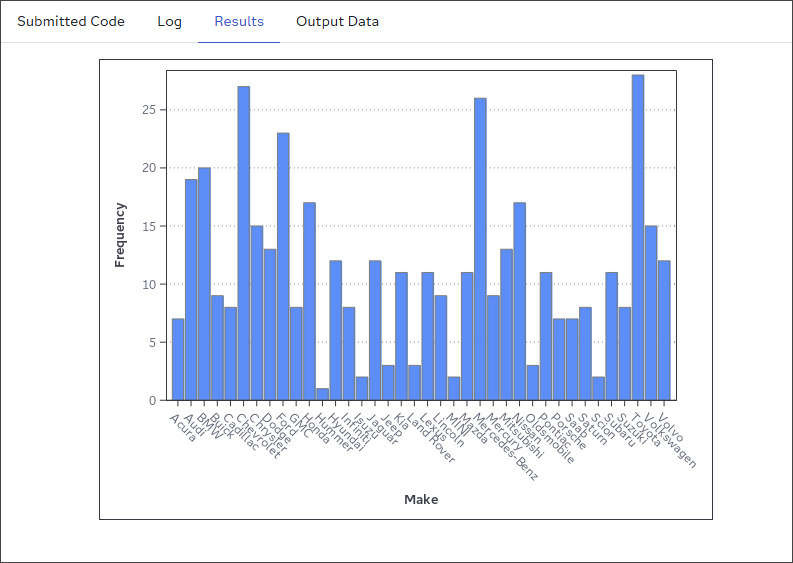Select the Pontiac bar
The image size is (793, 563).
coord(546,336)
